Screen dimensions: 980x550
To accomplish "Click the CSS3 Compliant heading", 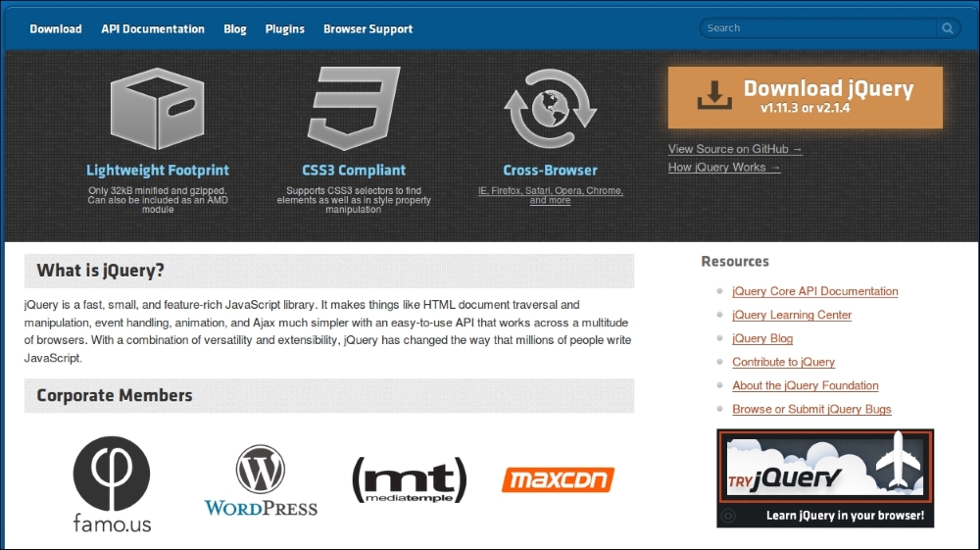I will [354, 170].
